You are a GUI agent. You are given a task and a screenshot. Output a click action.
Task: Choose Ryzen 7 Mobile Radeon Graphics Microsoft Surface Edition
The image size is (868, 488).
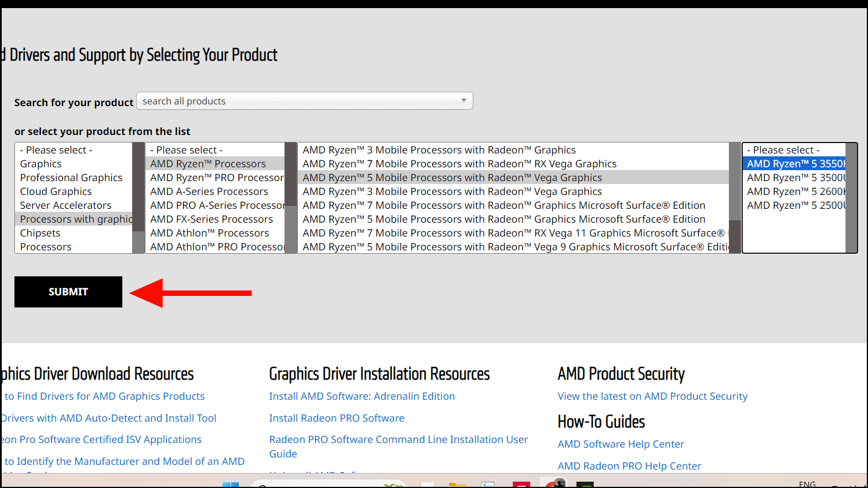point(514,205)
